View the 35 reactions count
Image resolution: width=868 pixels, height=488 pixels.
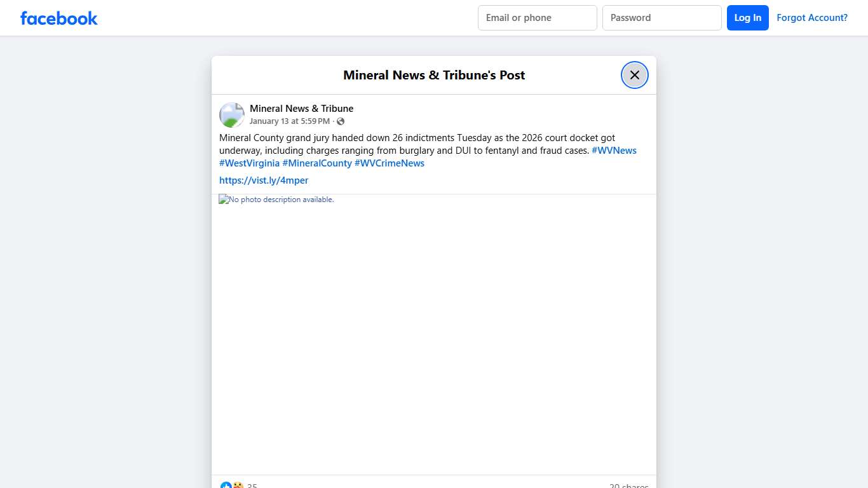tap(252, 485)
